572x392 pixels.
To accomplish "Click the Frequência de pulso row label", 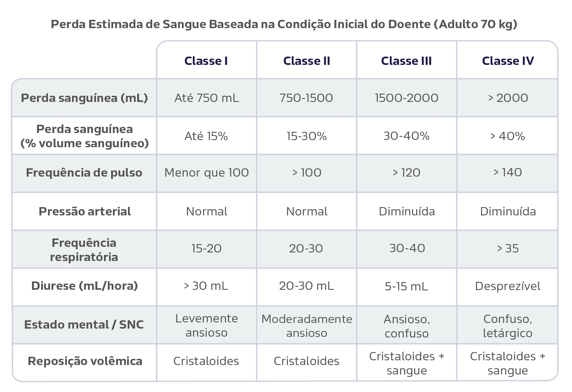I will [x=84, y=172].
